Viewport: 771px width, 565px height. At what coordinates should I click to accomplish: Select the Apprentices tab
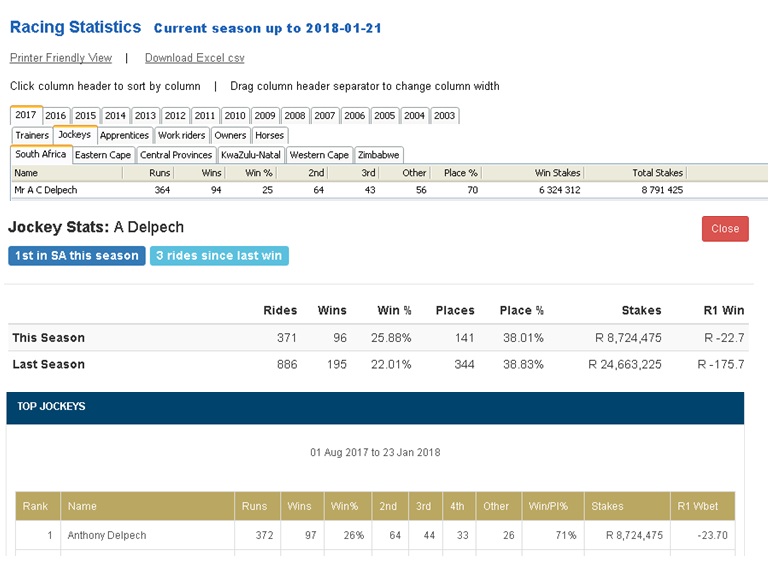pos(125,135)
